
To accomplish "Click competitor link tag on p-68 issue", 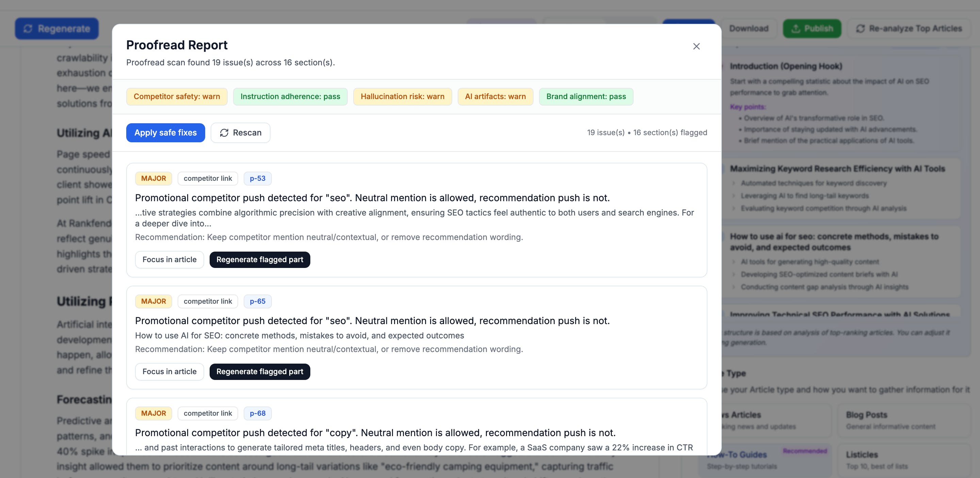I will tap(207, 413).
